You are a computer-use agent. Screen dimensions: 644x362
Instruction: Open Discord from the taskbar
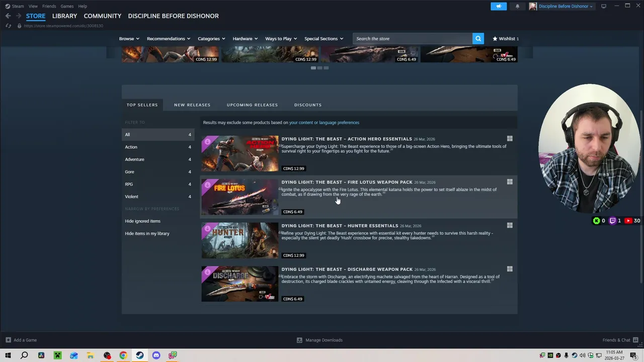156,355
